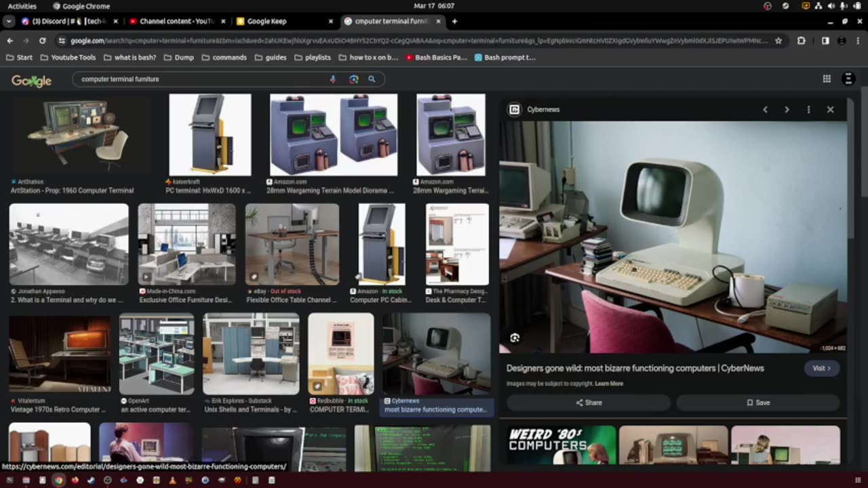
Task: Open the Jonathan Appavoo terminal room thumbnail
Action: (x=68, y=244)
